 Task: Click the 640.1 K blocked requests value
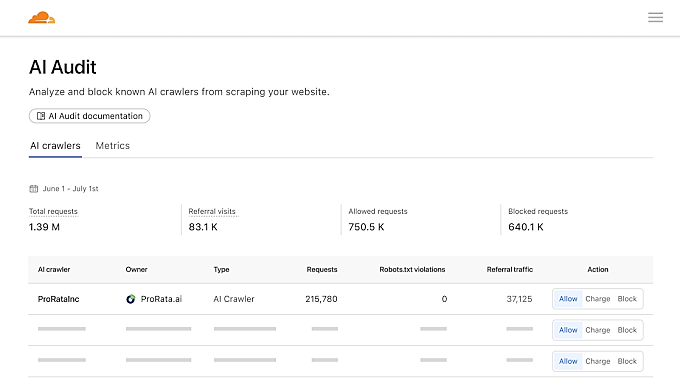(x=526, y=227)
